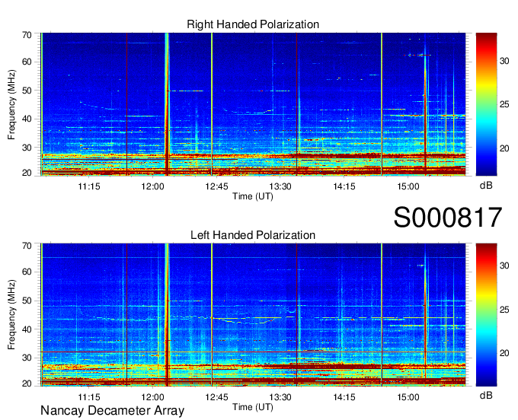Image resolution: width=518 pixels, height=420 pixels.
Task: Click the "14:15" time tick of Right Handed plot
Action: 344,186
